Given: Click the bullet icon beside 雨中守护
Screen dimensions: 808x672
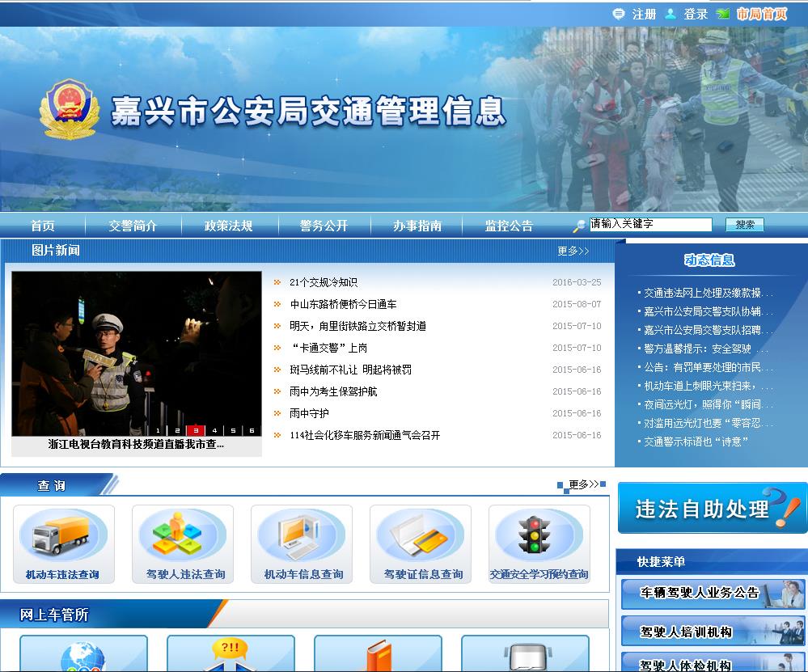Looking at the screenshot, I should (x=277, y=413).
